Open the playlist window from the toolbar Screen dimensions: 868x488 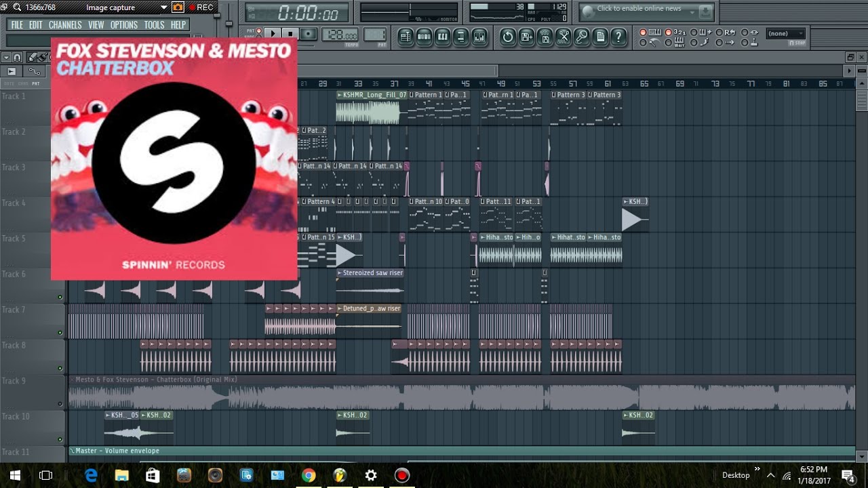coord(406,37)
